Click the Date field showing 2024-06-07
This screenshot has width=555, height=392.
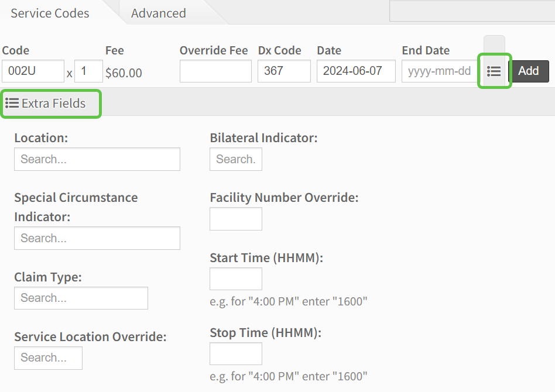click(x=356, y=71)
